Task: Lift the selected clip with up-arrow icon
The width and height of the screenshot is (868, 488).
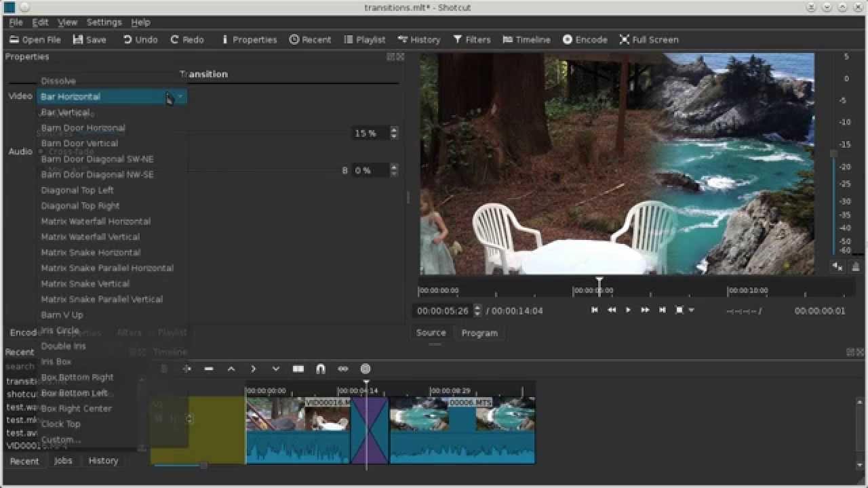Action: point(231,369)
